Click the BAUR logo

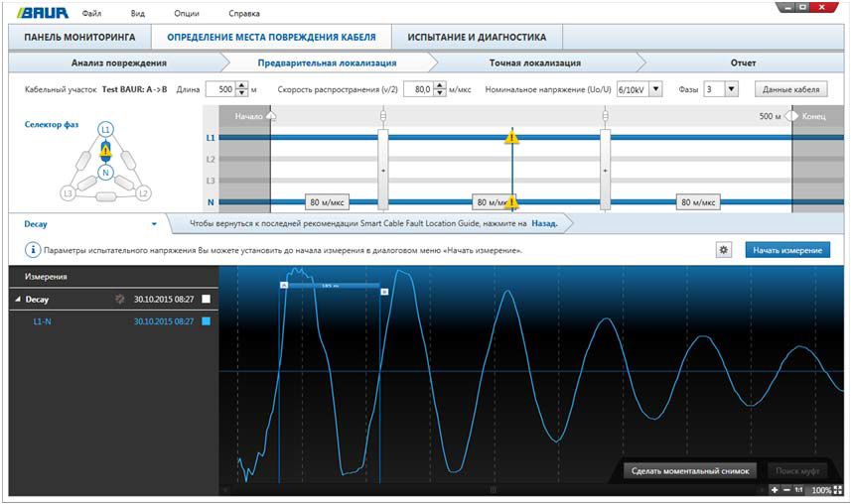pos(43,13)
